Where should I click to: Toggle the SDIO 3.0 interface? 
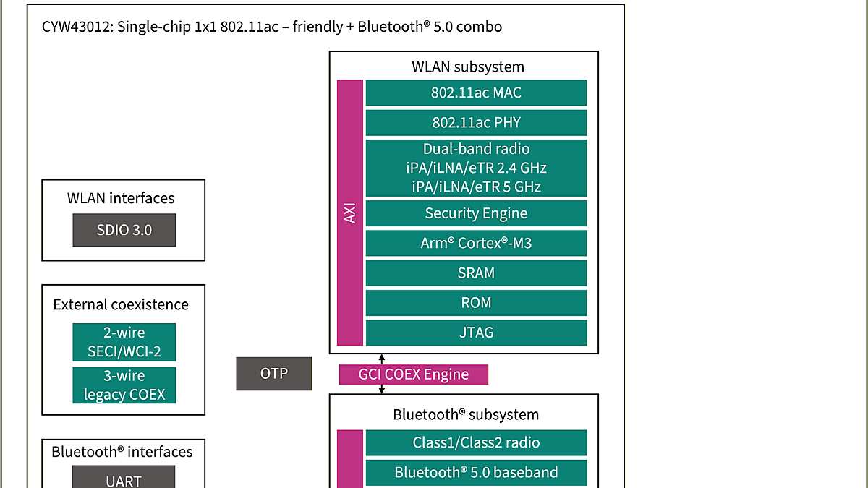124,230
